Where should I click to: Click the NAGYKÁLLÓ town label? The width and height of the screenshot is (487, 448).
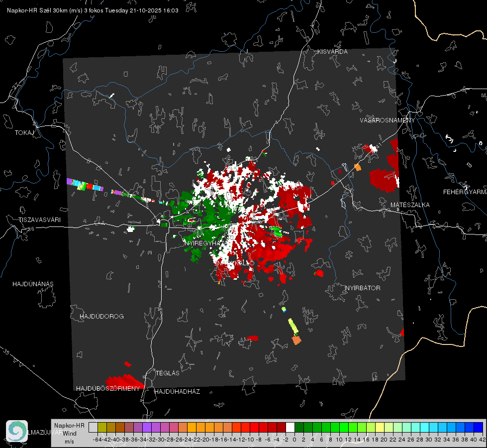click(236, 263)
